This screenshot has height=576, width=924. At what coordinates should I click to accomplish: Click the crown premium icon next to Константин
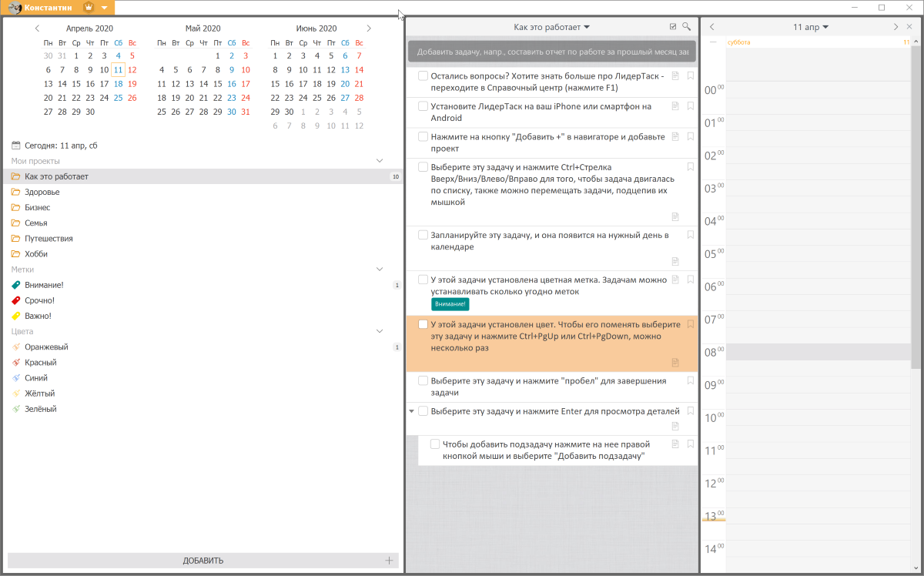pos(89,8)
